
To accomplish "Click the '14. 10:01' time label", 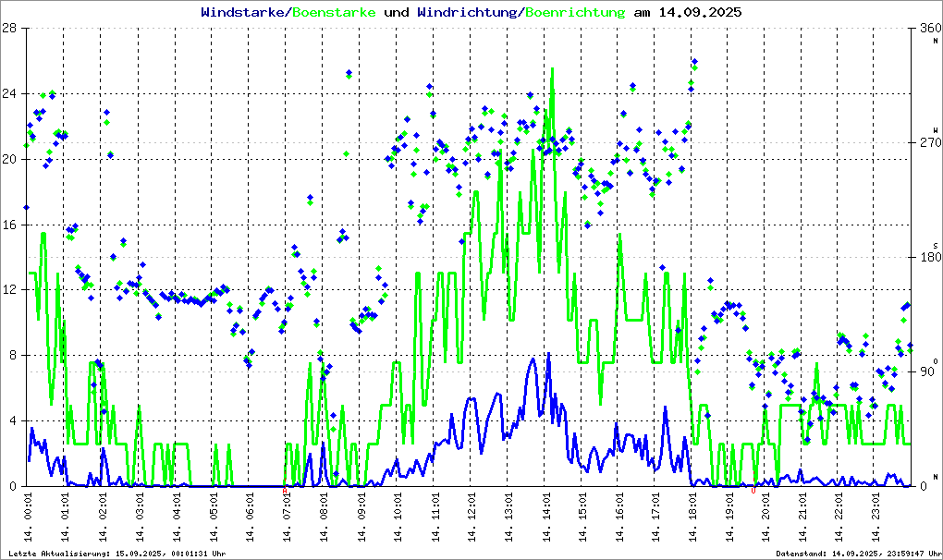I will point(398,517).
